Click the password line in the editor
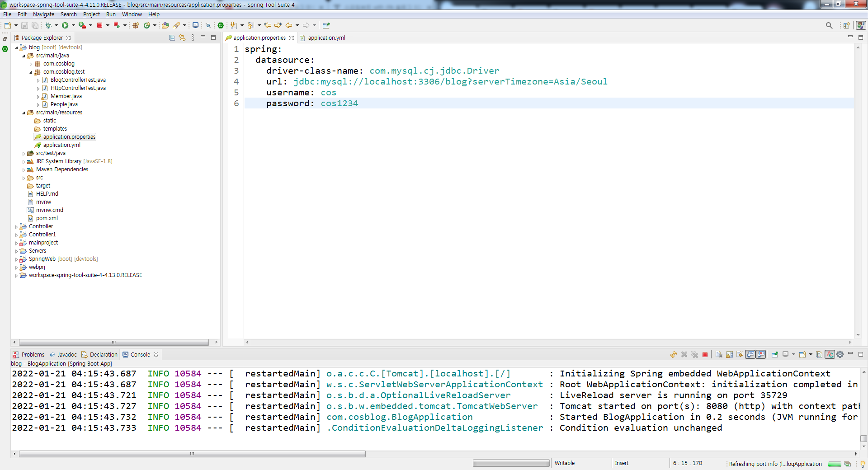Screen dimensions: 868x470 coord(549,103)
